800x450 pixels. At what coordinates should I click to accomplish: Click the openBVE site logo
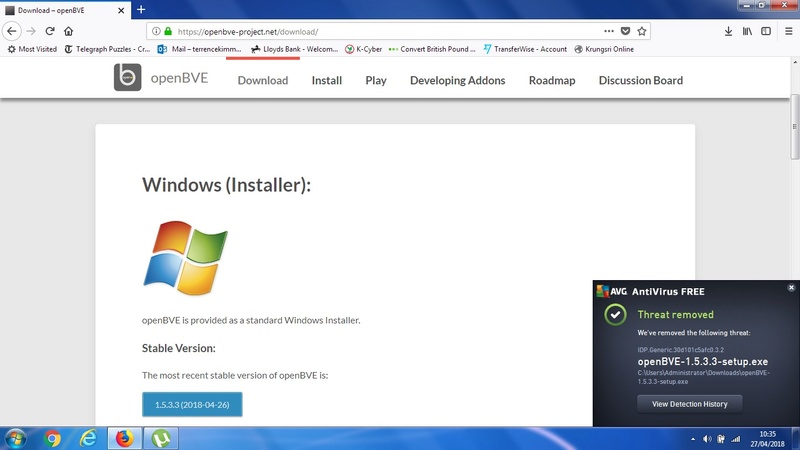(128, 77)
